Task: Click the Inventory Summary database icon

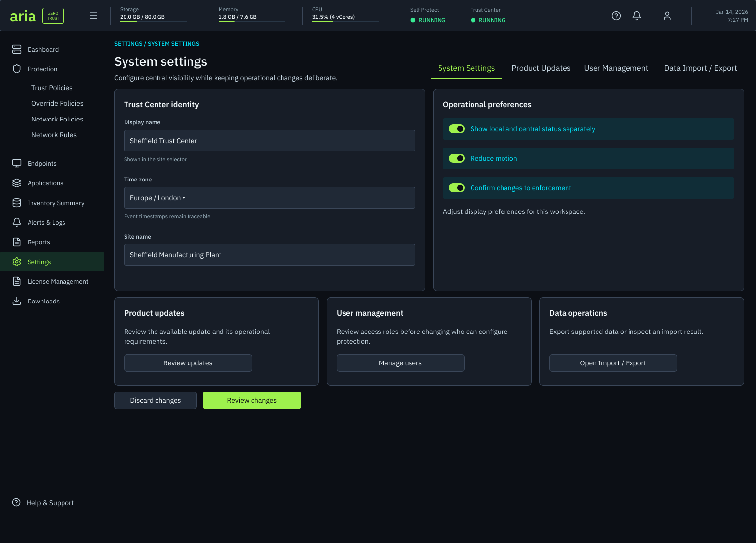Action: pyautogui.click(x=17, y=203)
